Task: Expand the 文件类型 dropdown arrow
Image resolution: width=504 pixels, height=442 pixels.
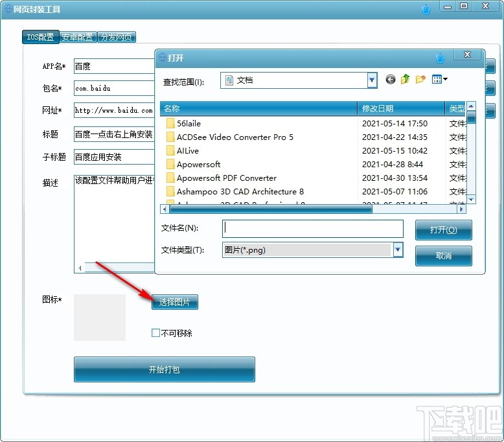Action: [x=398, y=250]
